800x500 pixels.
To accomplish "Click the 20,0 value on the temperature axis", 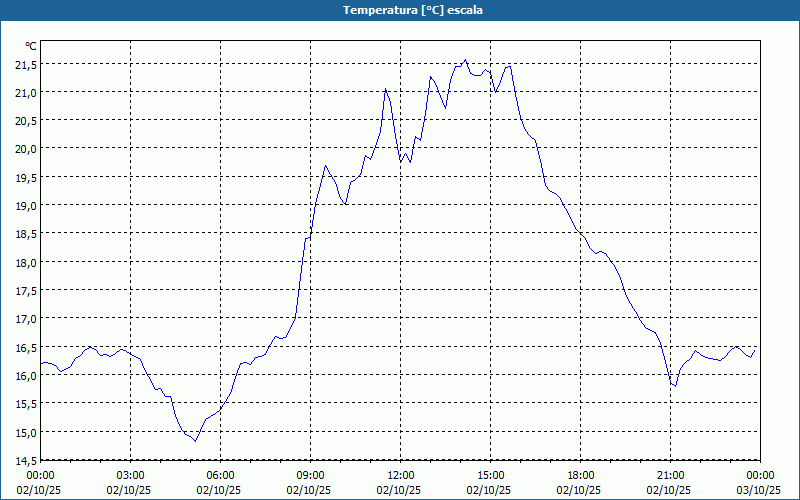I will coord(25,148).
